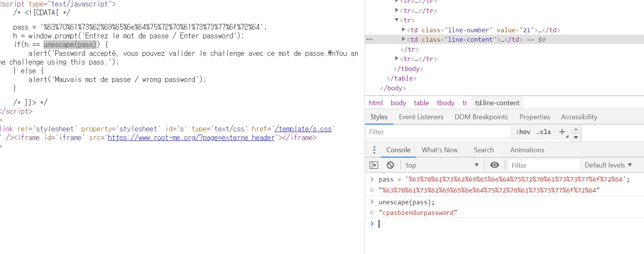Show the console sidebar panel icon

374,165
